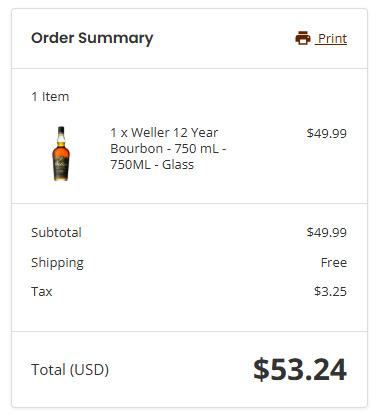Click the Tax label
Image resolution: width=376 pixels, height=419 pixels.
(x=42, y=292)
